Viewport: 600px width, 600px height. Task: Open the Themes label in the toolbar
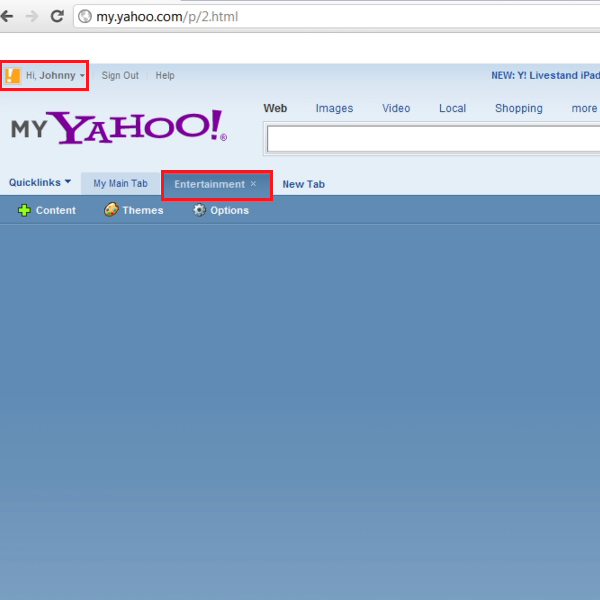(x=143, y=210)
